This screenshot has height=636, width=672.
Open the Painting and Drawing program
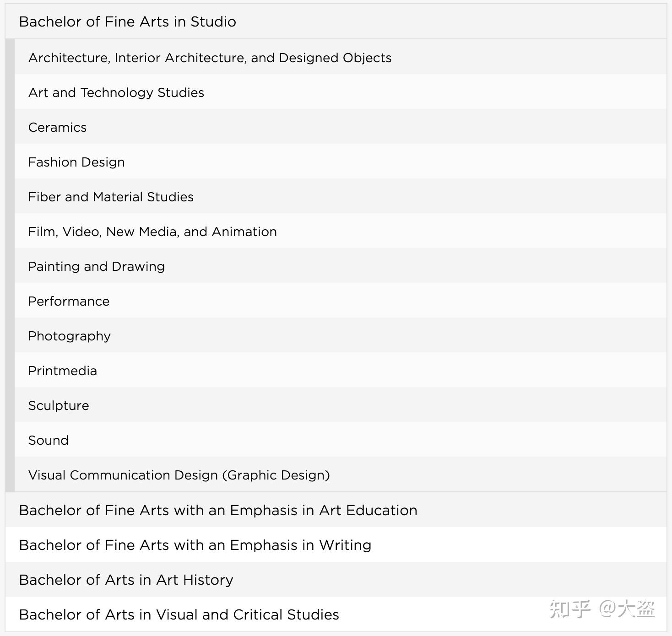coord(97,266)
